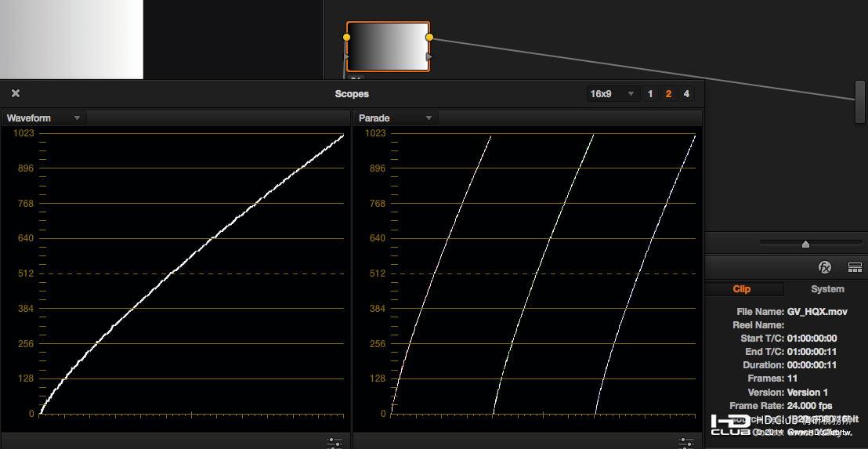
Task: Show 4 scopes at once
Action: (686, 94)
